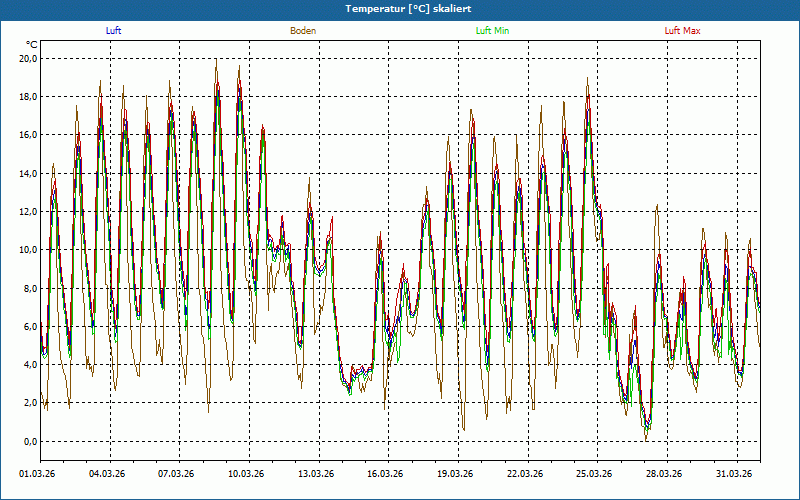Click the Luft legend label
The height and width of the screenshot is (500, 800).
[113, 31]
